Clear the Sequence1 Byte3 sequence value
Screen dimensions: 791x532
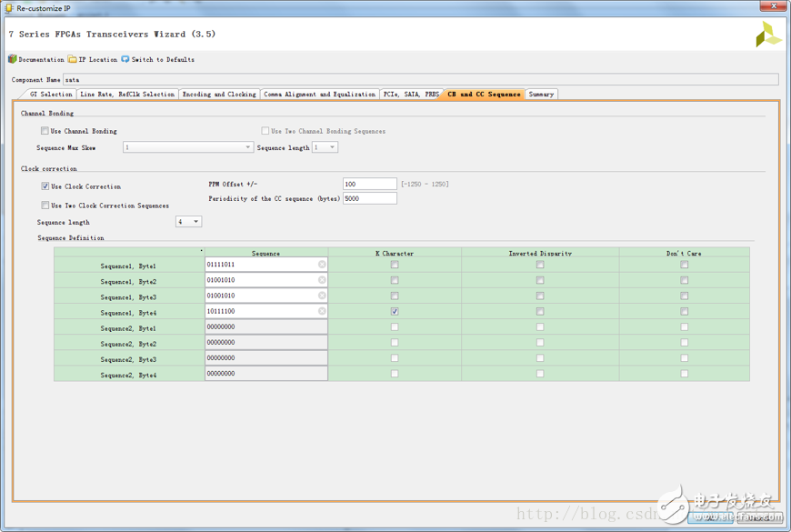click(322, 296)
